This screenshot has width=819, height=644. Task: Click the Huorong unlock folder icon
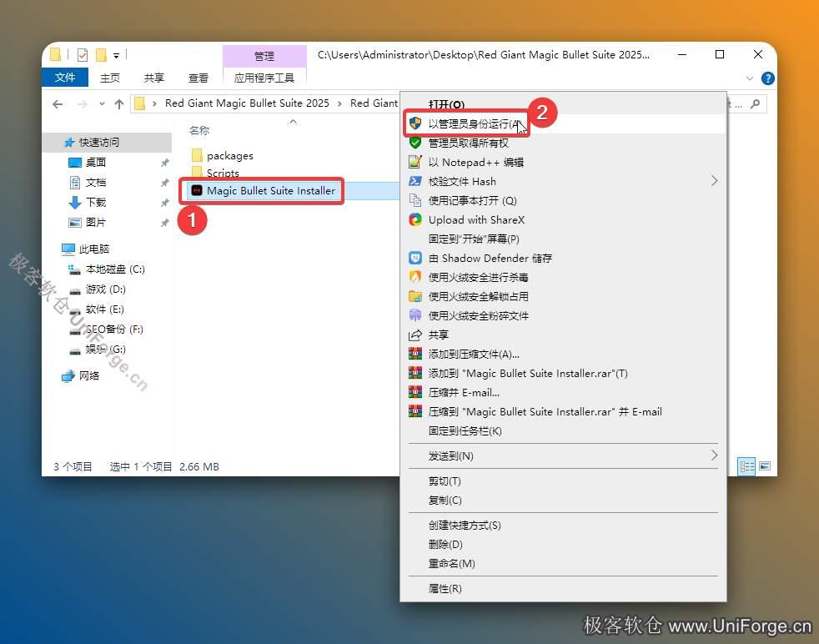tap(415, 297)
